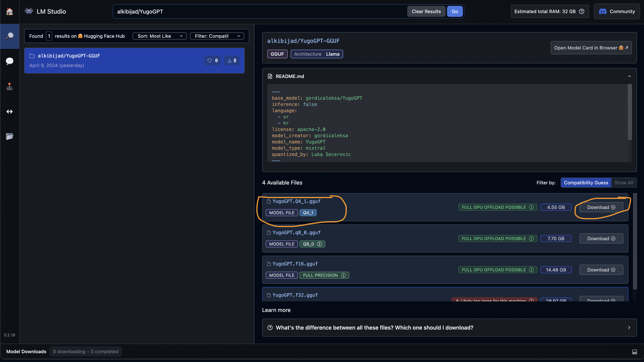Open the Home page from the sidebar
644x362 pixels.
point(10,12)
